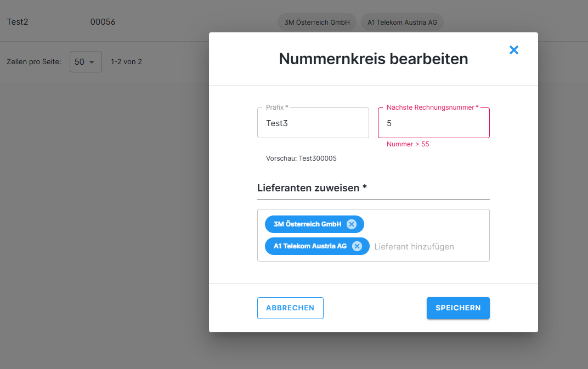
Task: Click into the Präfix text field
Action: (313, 123)
